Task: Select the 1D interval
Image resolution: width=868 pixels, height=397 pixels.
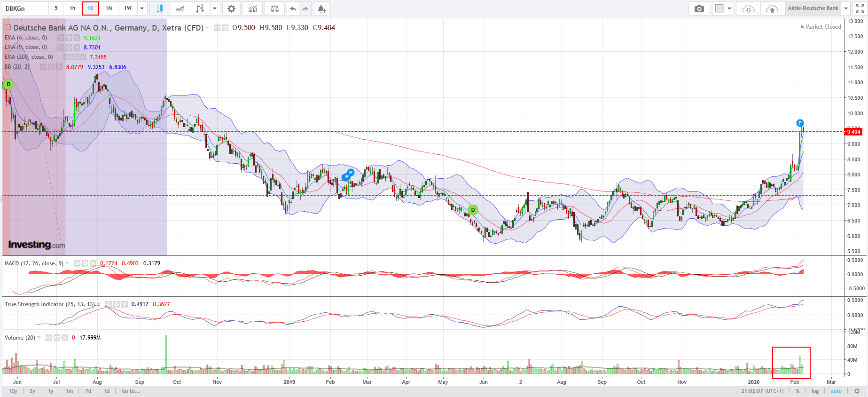Action: pos(90,8)
